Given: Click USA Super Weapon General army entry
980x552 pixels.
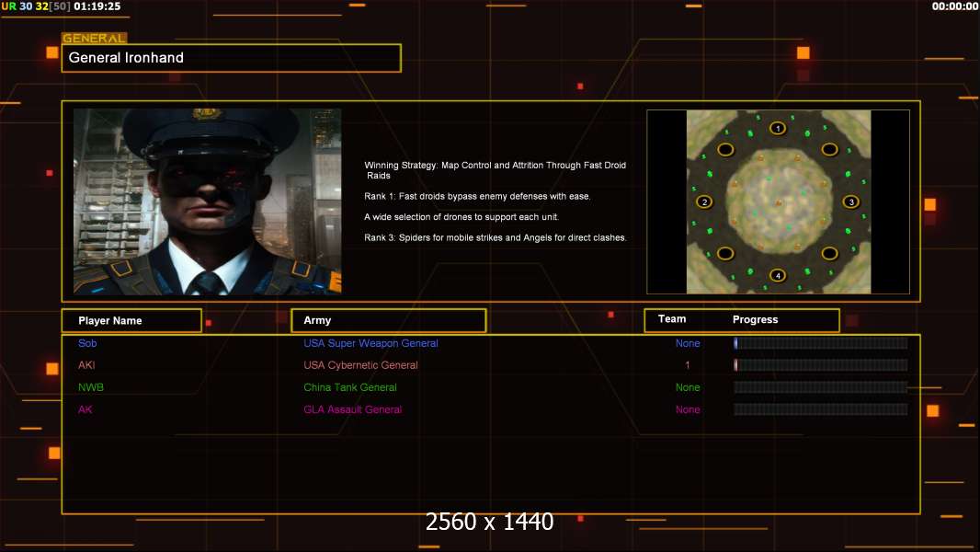Looking at the screenshot, I should 370,343.
